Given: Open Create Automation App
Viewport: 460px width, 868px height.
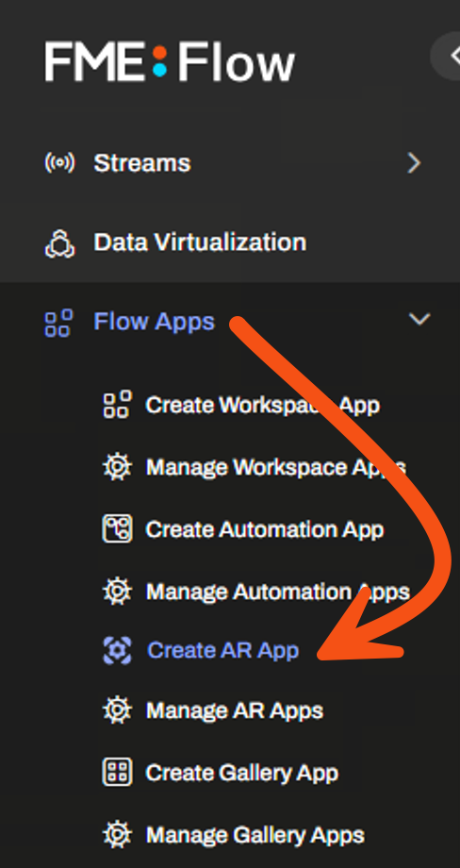Looking at the screenshot, I should [265, 529].
